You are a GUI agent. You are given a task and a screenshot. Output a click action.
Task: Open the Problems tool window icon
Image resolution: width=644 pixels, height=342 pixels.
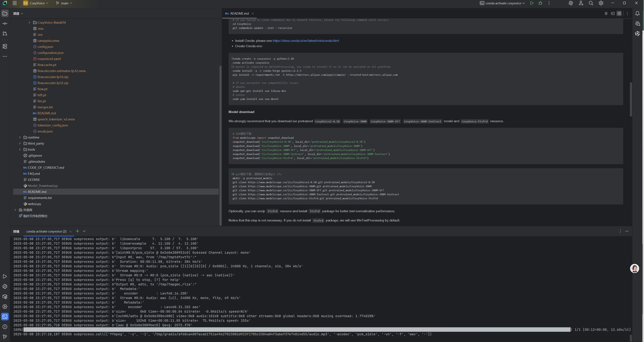coord(5,327)
